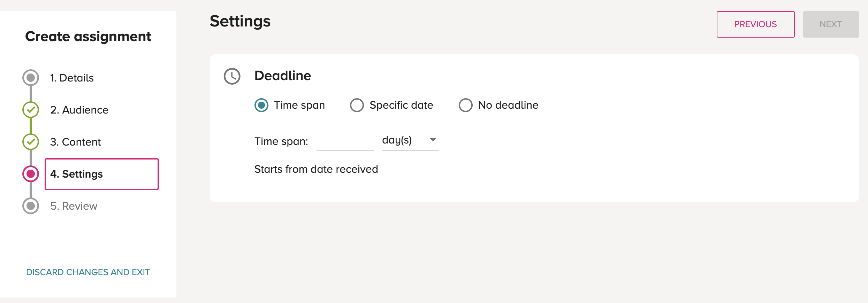Click the PREVIOUS button
Image resolution: width=868 pixels, height=303 pixels.
[x=755, y=24]
